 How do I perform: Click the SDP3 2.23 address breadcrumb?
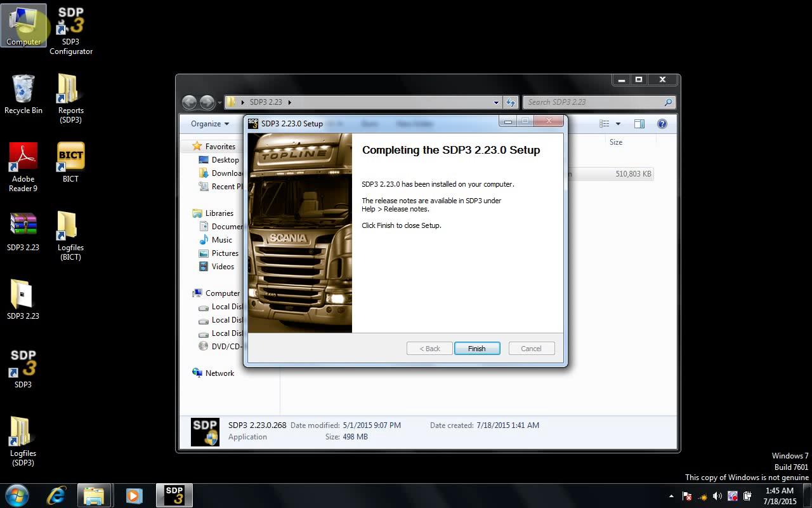click(x=266, y=102)
